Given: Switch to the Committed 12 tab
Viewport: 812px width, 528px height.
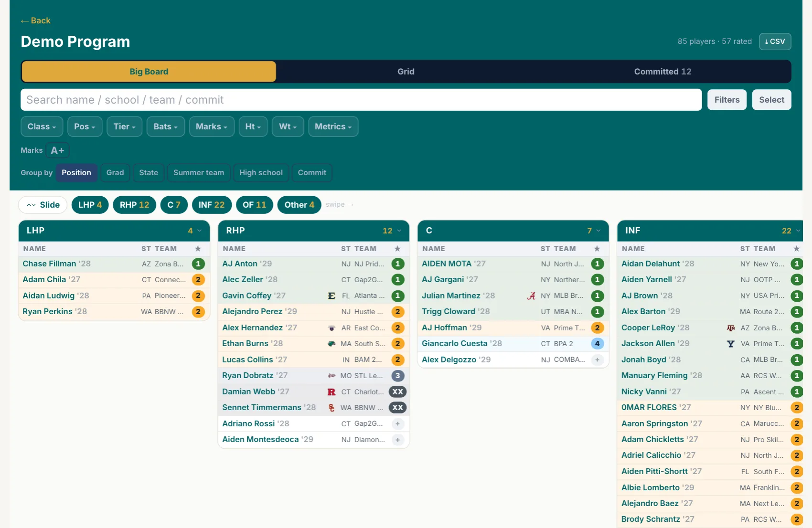Looking at the screenshot, I should pos(662,72).
